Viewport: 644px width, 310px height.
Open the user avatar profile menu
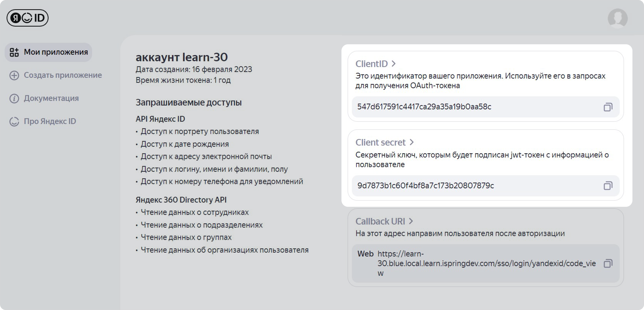click(x=617, y=18)
